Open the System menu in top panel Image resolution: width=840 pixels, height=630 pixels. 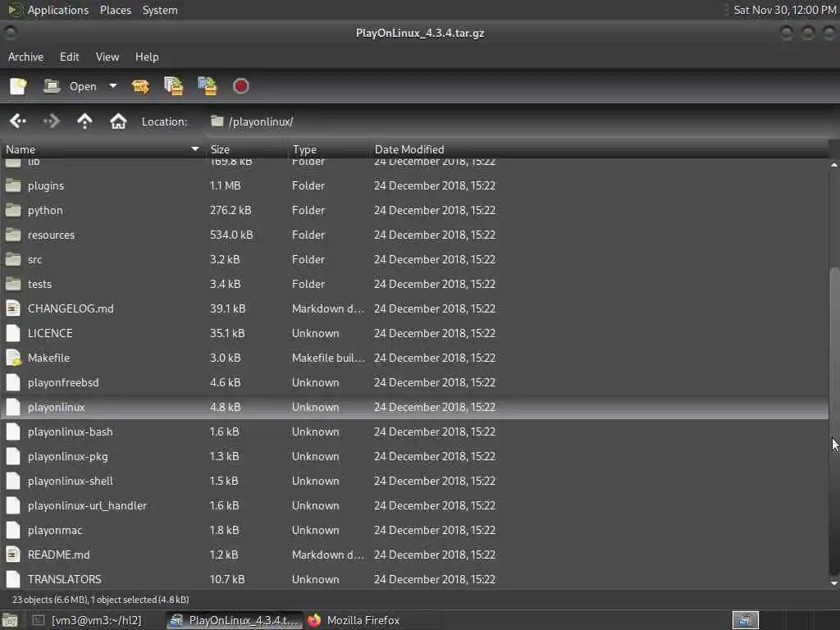coord(160,10)
